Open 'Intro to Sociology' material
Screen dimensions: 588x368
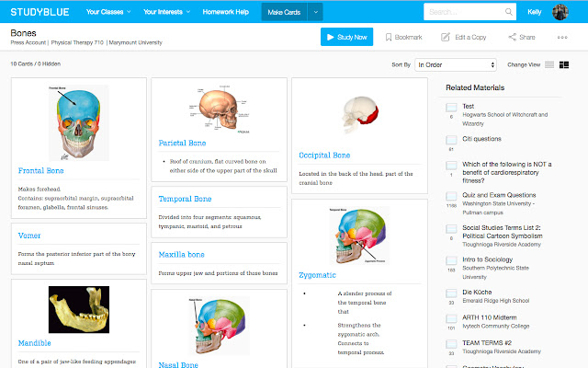(487, 259)
